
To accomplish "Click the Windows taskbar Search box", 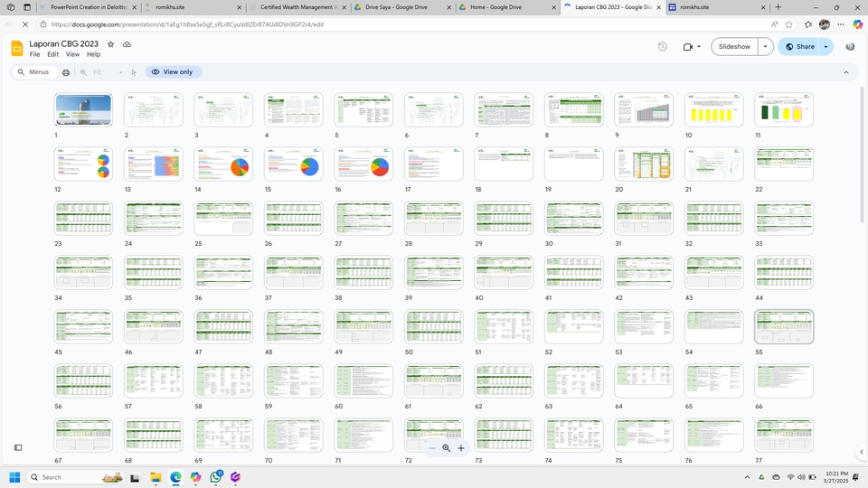I will (74, 477).
